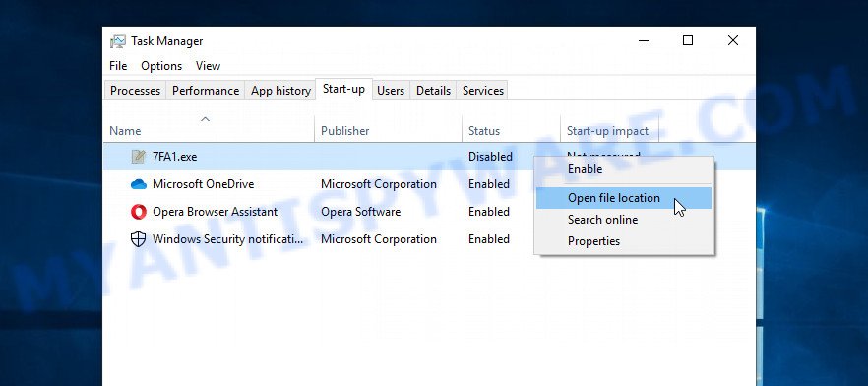Click the Task Manager title bar icon
Viewport: 868px width, 386px height.
tap(117, 41)
